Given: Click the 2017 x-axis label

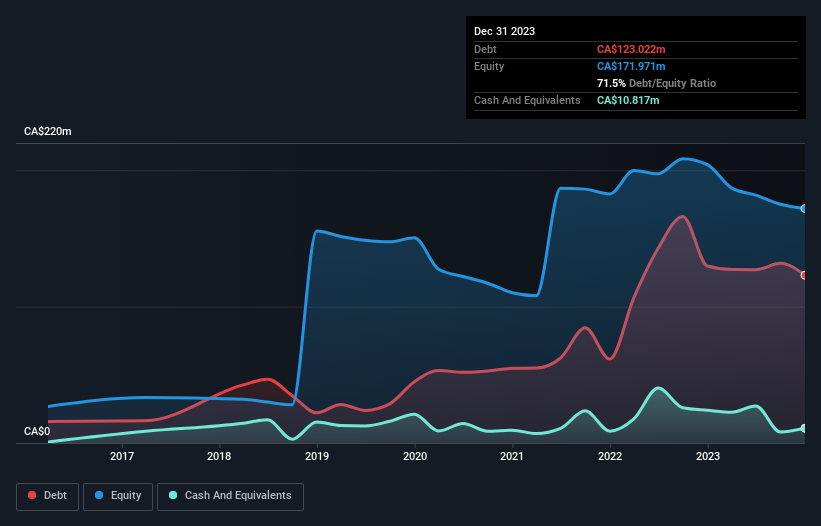Looking at the screenshot, I should (121, 456).
